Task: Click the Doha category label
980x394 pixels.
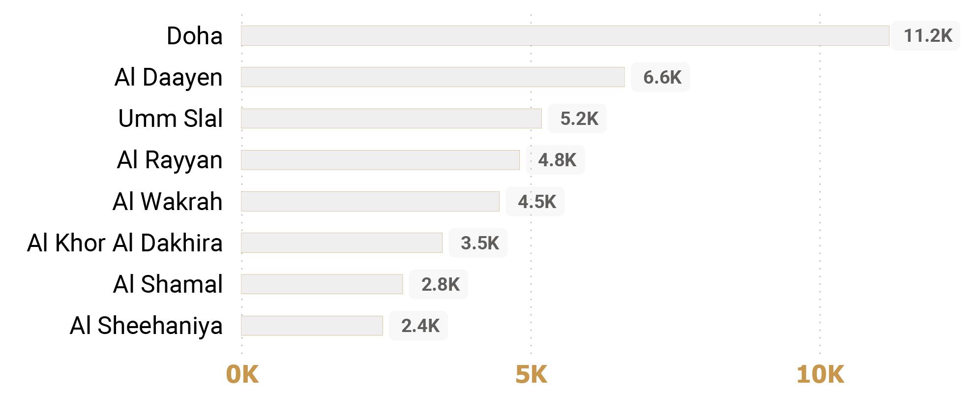Action: [195, 36]
